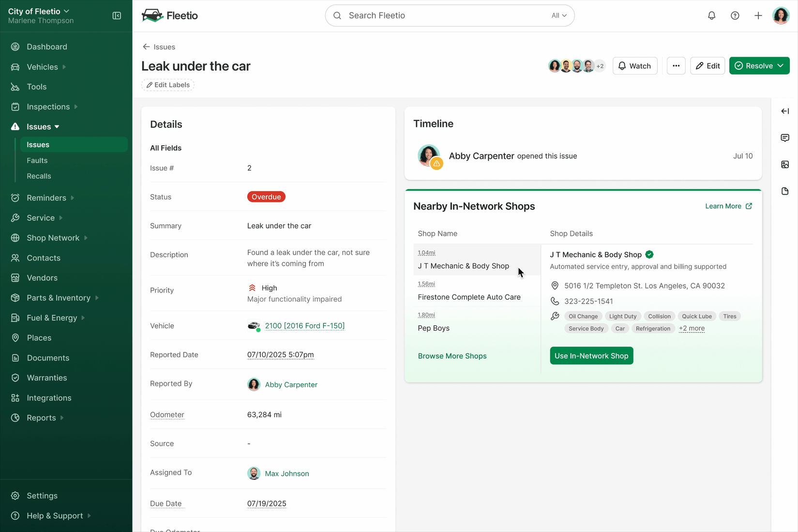
Task: Select Firestone Complete Auto Care shop row
Action: (x=477, y=291)
